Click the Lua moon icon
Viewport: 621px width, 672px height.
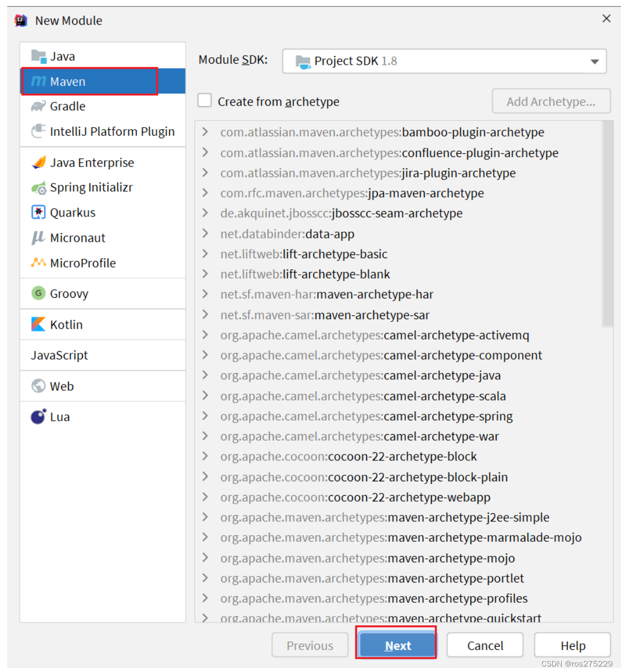tap(38, 416)
